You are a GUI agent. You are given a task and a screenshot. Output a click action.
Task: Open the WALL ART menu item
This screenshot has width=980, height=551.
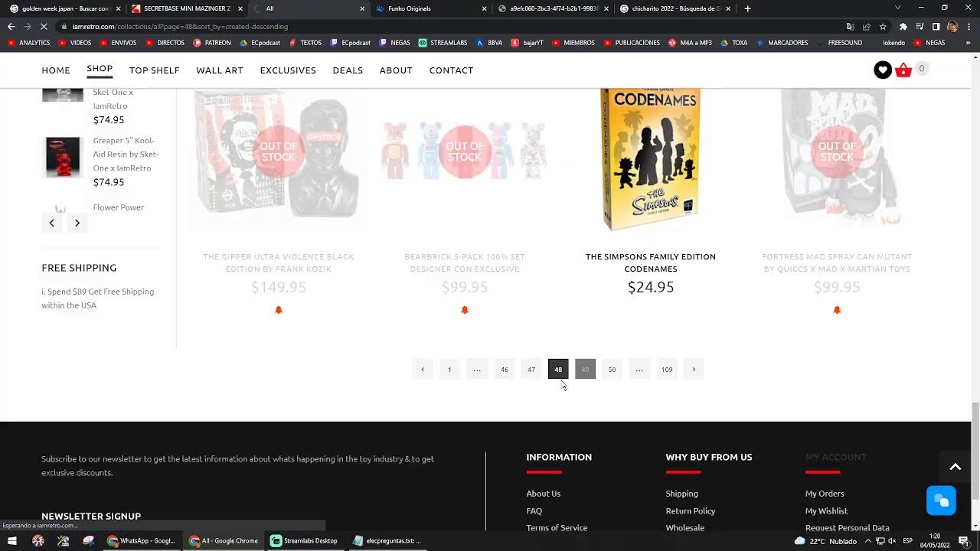pyautogui.click(x=220, y=70)
